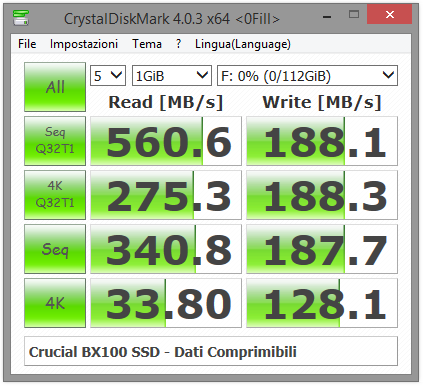Click the Seq Q32T1 write result 188.1
This screenshot has height=386, width=423.
tap(322, 141)
